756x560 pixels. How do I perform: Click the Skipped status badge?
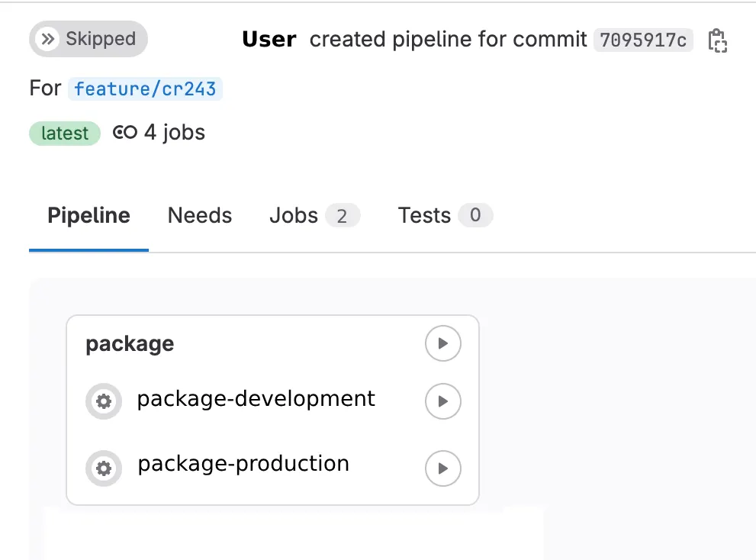click(88, 38)
